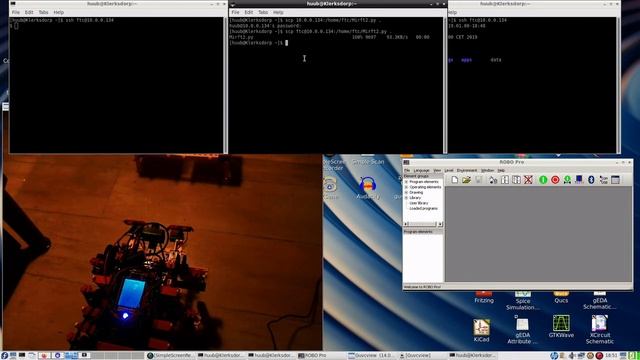Click the Fritzing desktop icon label
The image size is (640, 360).
[x=484, y=300]
